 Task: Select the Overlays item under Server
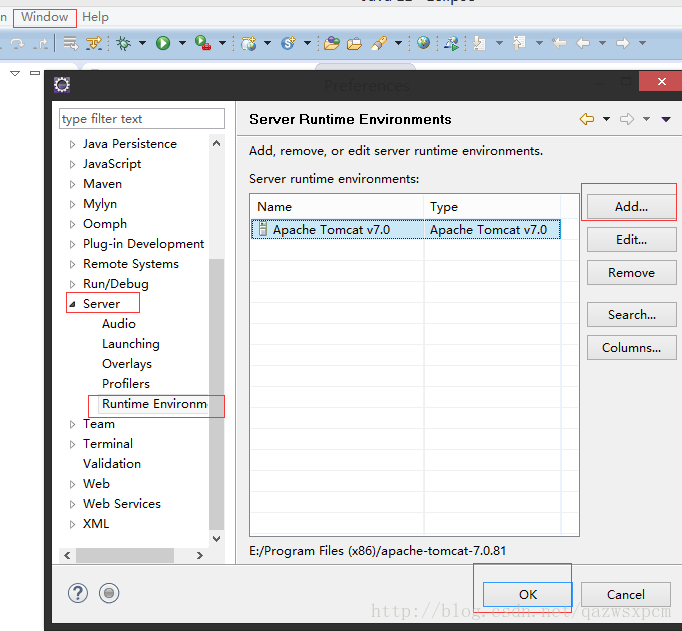click(127, 364)
